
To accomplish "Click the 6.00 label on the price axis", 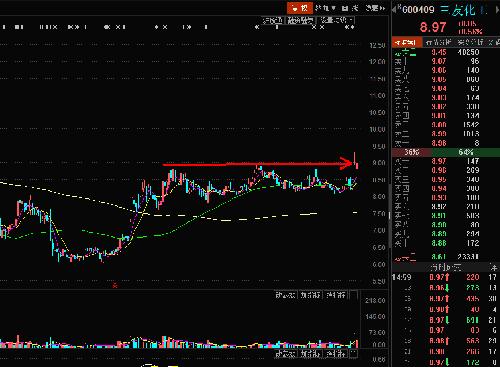I will (379, 265).
